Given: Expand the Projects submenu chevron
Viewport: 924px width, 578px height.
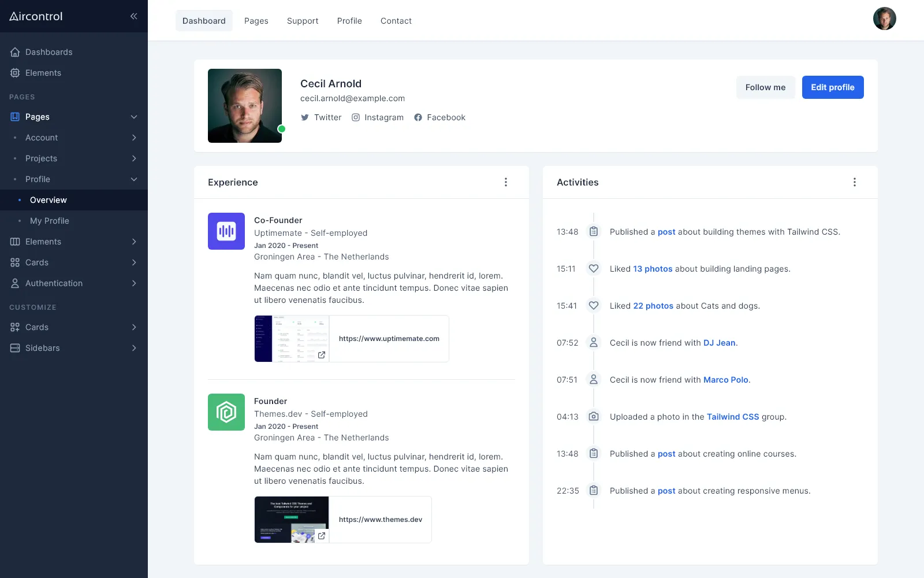Looking at the screenshot, I should 134,158.
